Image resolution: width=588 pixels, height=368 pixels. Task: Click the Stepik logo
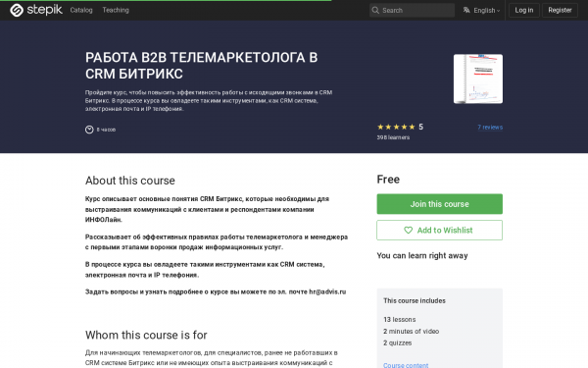click(36, 10)
